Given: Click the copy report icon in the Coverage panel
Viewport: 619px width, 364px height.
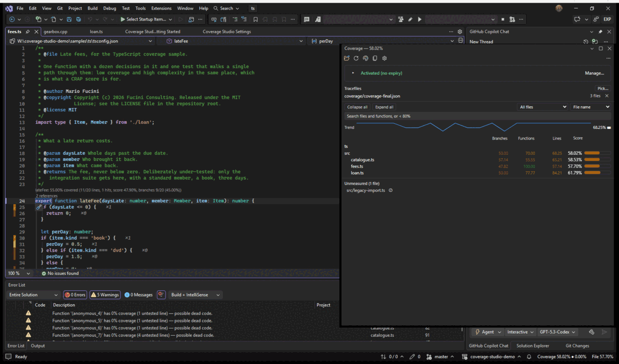Looking at the screenshot, I should tap(374, 58).
